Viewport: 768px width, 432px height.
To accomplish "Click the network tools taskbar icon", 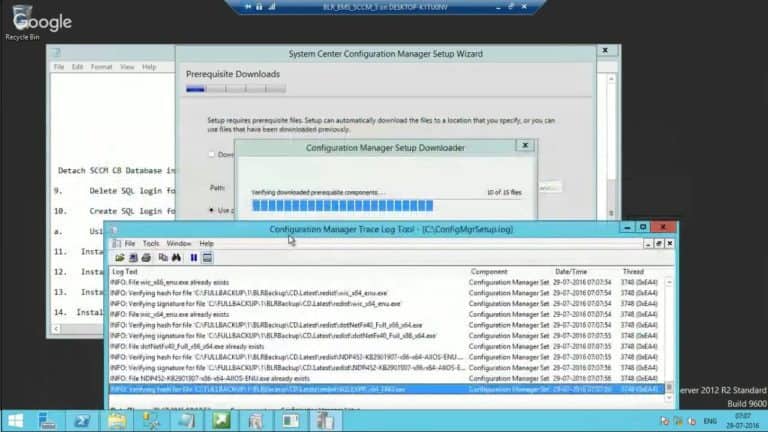I will [151, 421].
